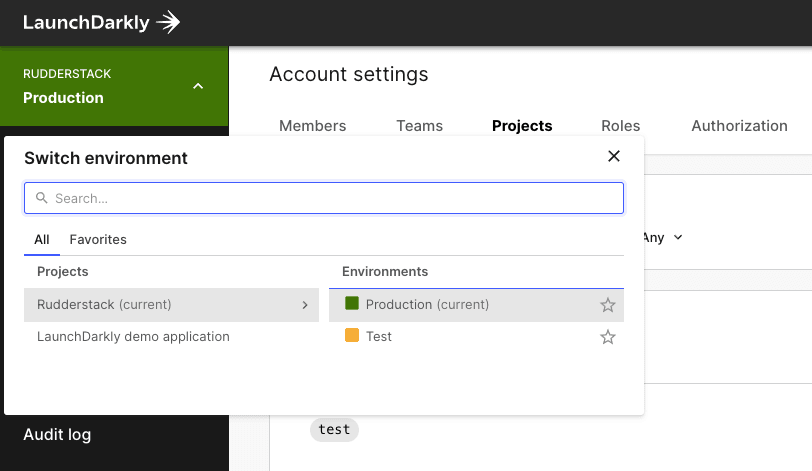Click the orange Test color square
812x471 pixels.
click(352, 335)
